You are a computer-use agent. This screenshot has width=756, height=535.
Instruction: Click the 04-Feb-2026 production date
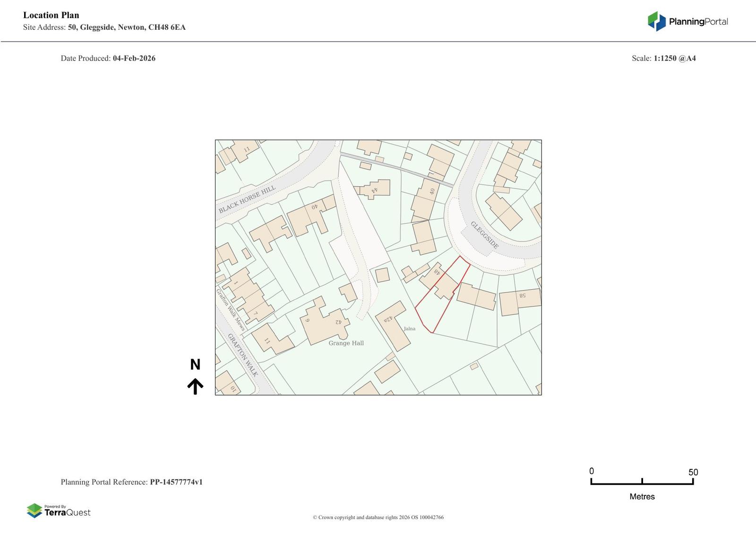click(134, 58)
